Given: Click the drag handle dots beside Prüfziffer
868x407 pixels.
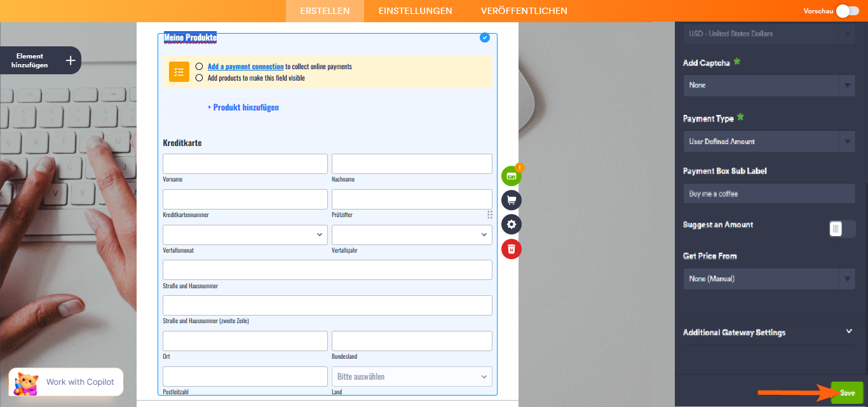Looking at the screenshot, I should 490,215.
